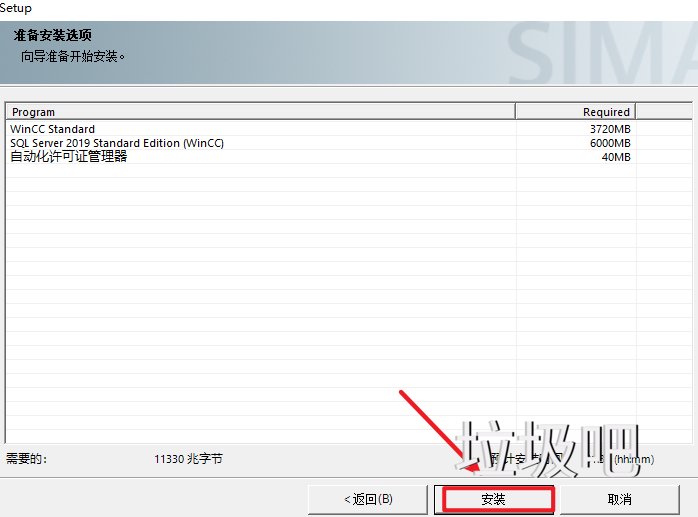The width and height of the screenshot is (698, 517).
Task: Select the WinCC Standard row
Action: pos(53,129)
